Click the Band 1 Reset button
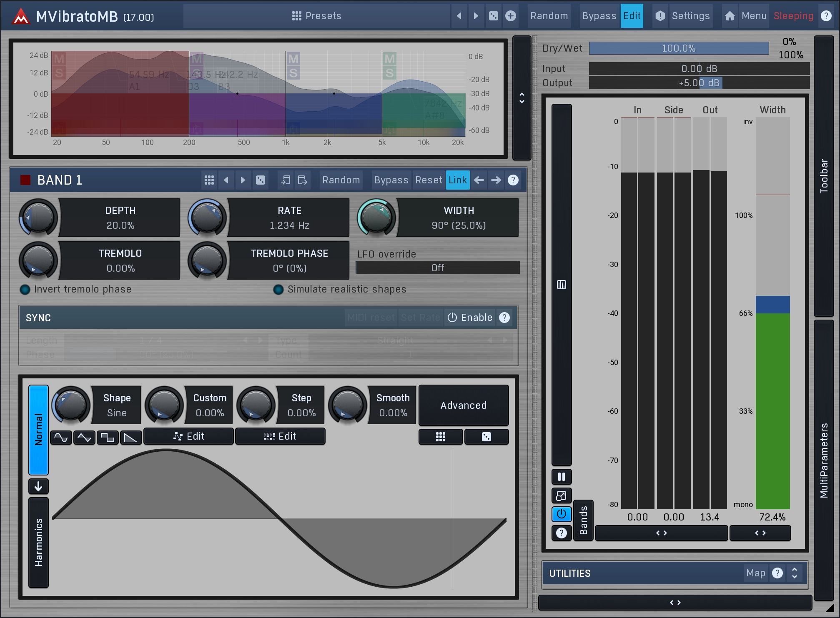The width and height of the screenshot is (840, 618). point(428,180)
